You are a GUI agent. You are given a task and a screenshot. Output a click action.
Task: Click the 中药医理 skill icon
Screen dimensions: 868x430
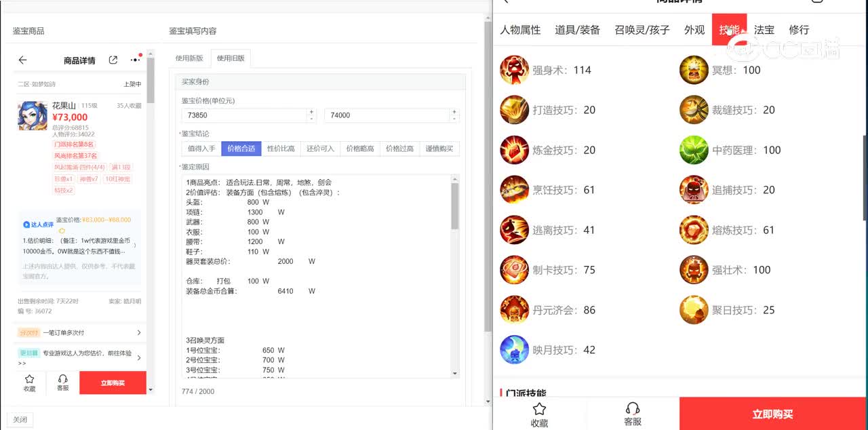pos(694,150)
